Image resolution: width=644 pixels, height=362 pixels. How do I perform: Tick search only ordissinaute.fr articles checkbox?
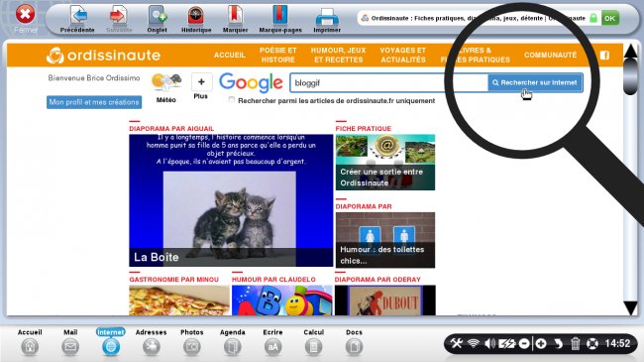click(232, 100)
